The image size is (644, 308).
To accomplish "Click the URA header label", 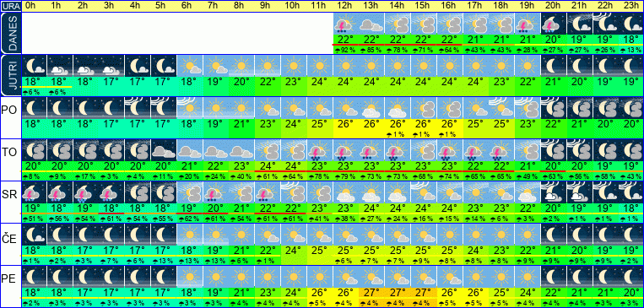I will (10, 6).
